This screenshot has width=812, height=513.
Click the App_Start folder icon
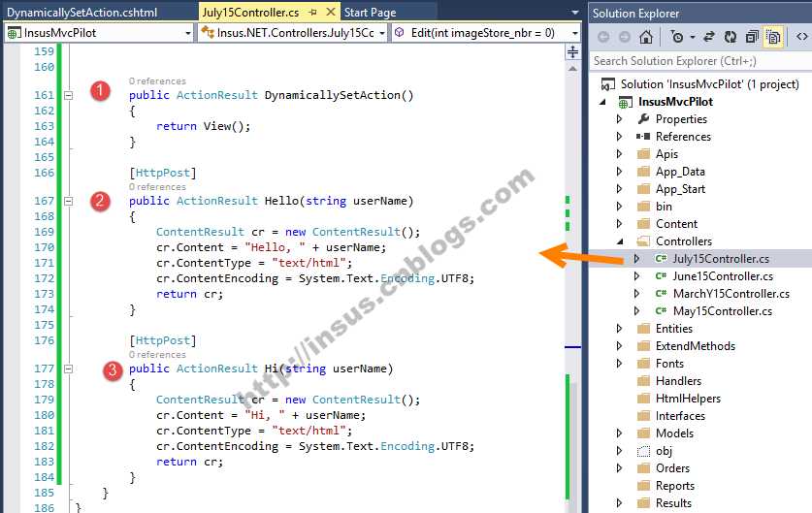click(644, 189)
